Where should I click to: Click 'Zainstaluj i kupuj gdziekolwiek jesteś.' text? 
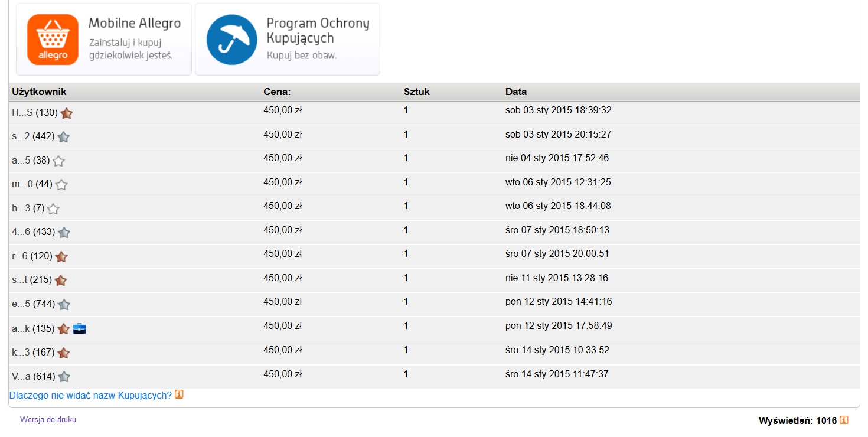(130, 49)
